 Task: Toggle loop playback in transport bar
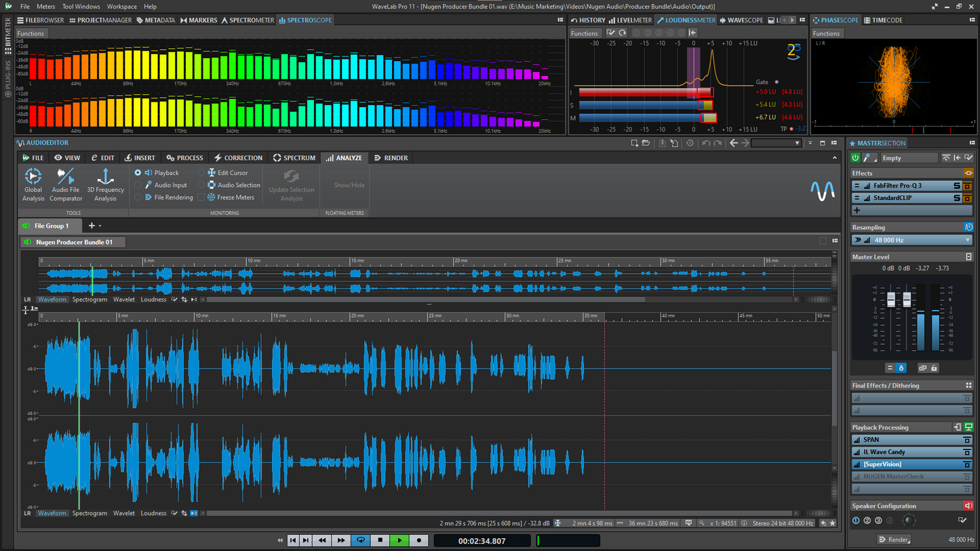[361, 540]
